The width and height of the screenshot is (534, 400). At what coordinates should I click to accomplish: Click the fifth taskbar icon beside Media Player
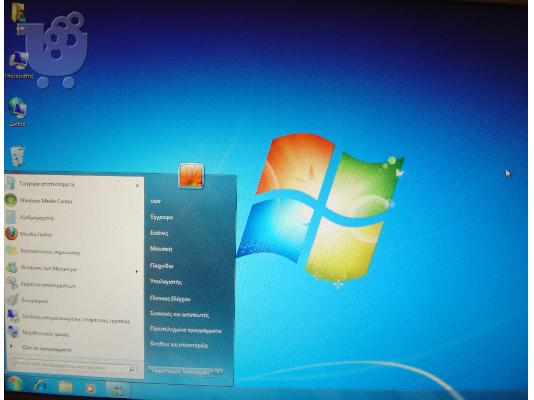tap(117, 389)
